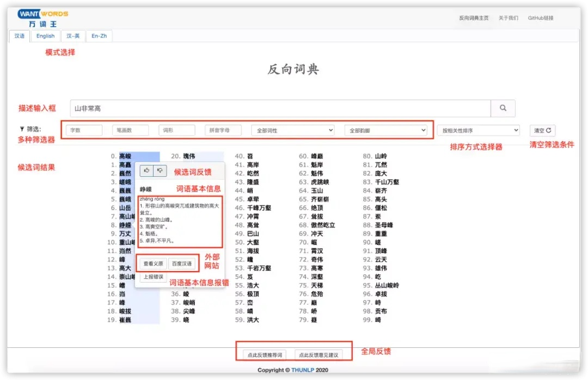Click the 笔画数 filter field

[130, 130]
